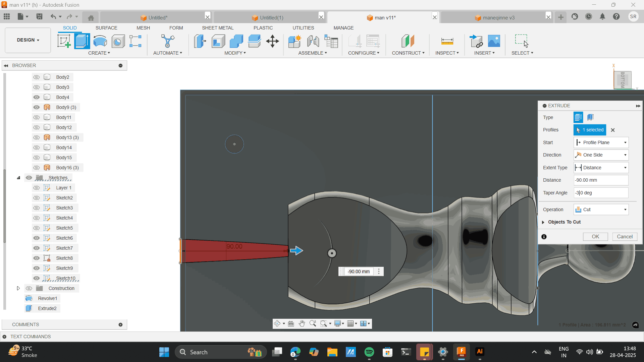
Task: Open the DESIGN workspace dropdown
Action: tap(28, 40)
